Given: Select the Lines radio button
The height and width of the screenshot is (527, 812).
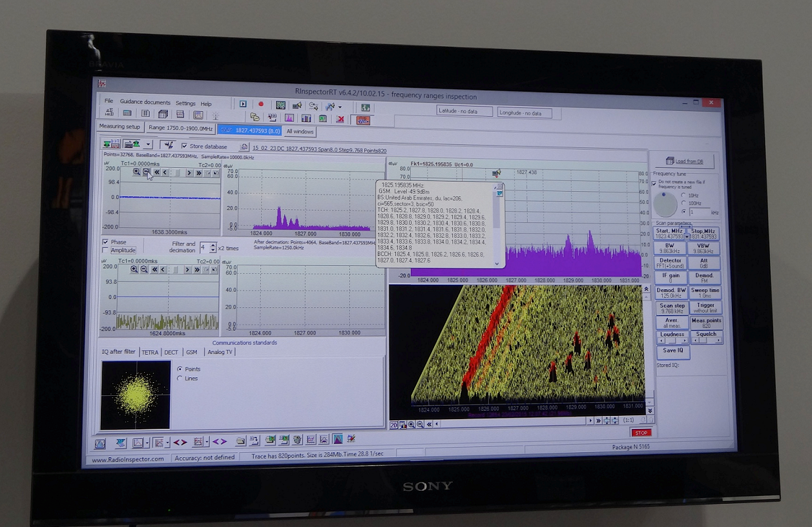Looking at the screenshot, I should tap(180, 378).
